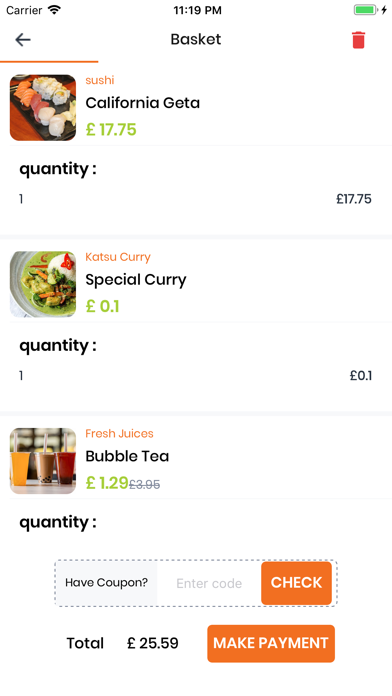Select the California Geta item title

click(143, 103)
